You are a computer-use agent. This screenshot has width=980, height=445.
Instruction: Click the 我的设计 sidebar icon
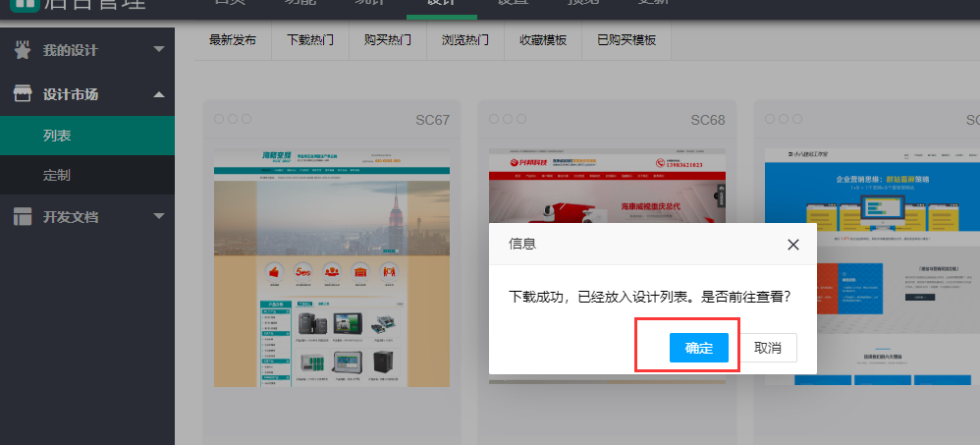tap(22, 50)
